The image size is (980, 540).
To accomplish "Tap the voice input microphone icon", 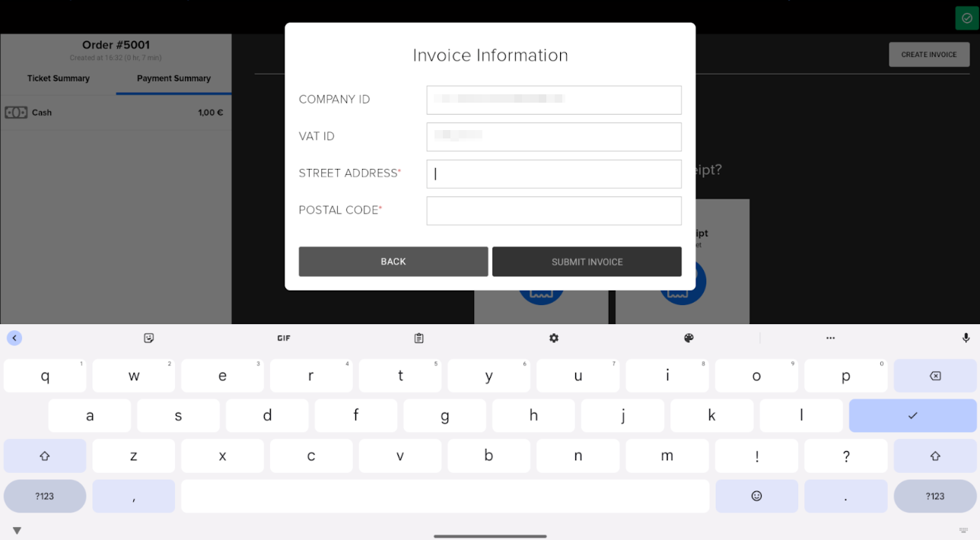I will [966, 338].
